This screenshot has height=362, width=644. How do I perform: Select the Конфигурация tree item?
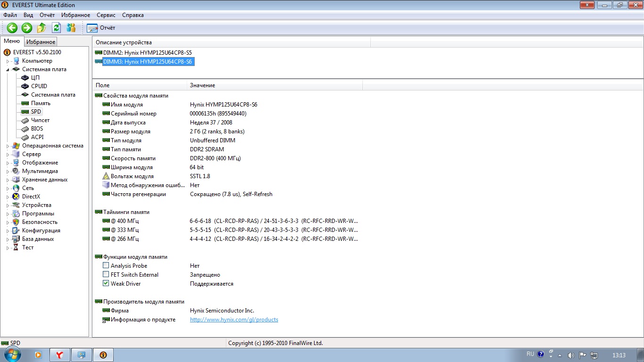pos(41,230)
